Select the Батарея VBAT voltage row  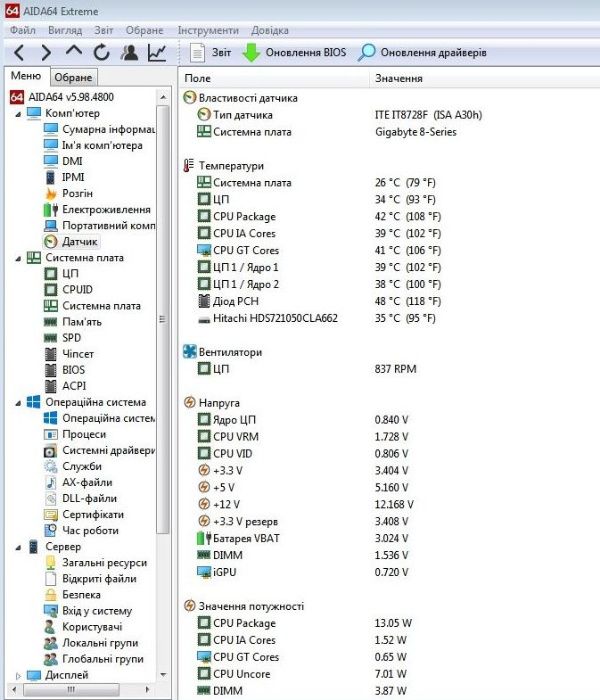click(303, 538)
